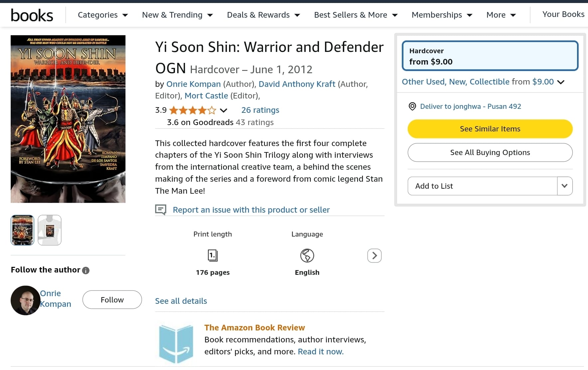
Task: Open the Add to List dropdown arrow
Action: coord(564,186)
